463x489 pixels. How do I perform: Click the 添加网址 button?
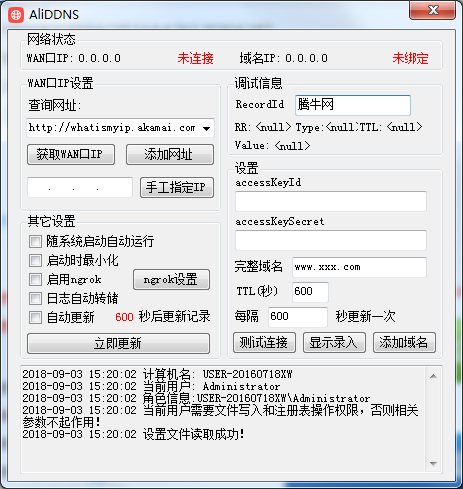coord(170,154)
